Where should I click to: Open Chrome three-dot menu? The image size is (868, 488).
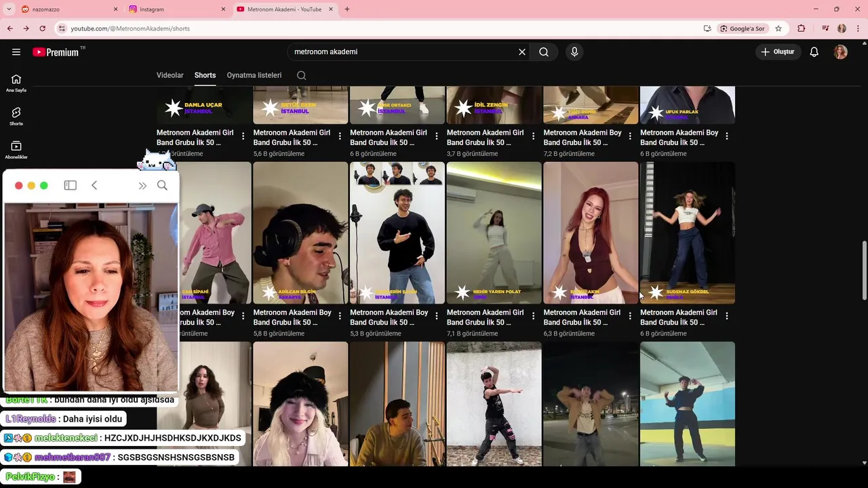click(859, 28)
